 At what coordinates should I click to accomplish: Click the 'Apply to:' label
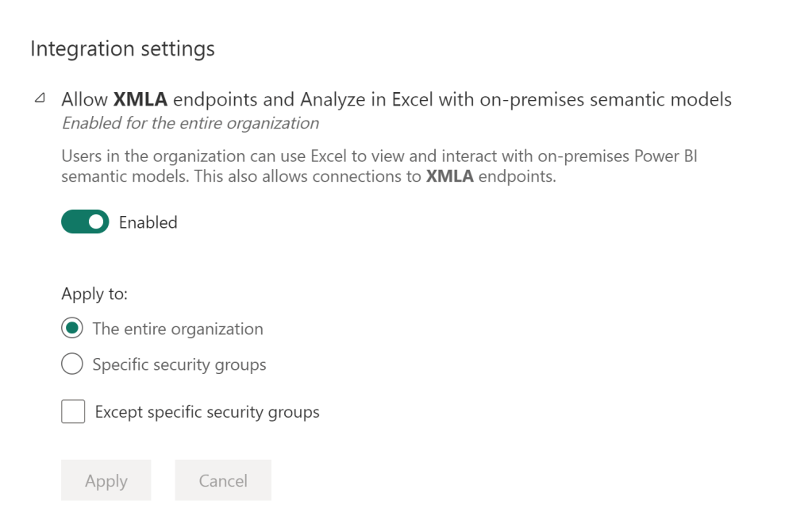tap(94, 294)
